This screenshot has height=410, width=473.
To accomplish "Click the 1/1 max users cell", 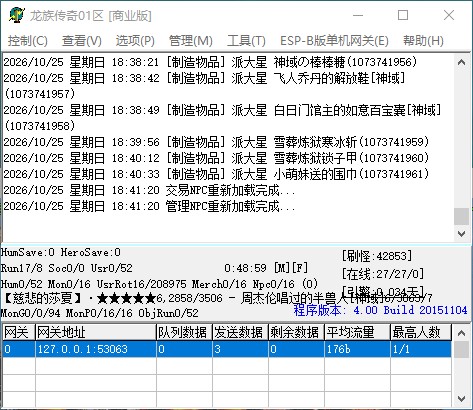I will [x=421, y=349].
